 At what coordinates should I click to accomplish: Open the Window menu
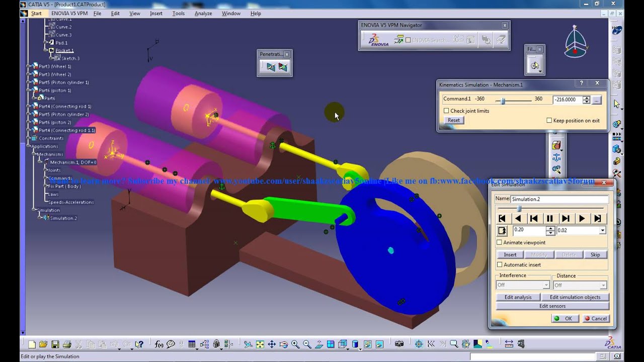231,14
